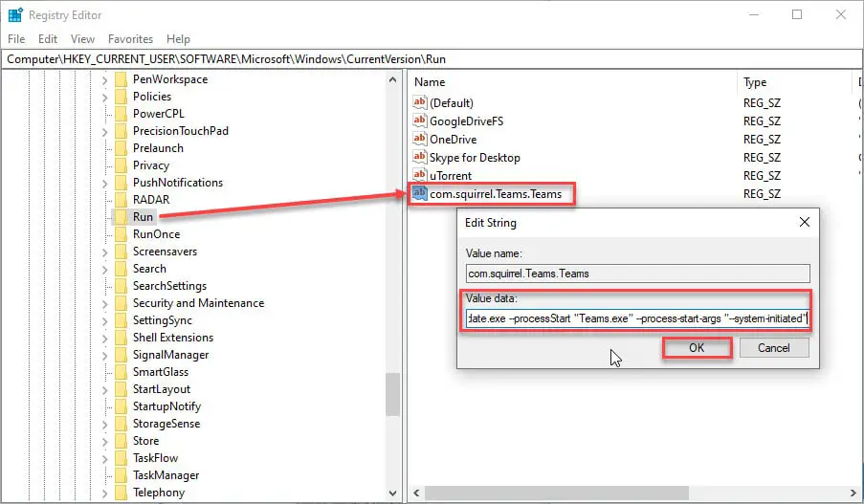864x504 pixels.
Task: Maximize the Registry Editor window
Action: click(797, 15)
